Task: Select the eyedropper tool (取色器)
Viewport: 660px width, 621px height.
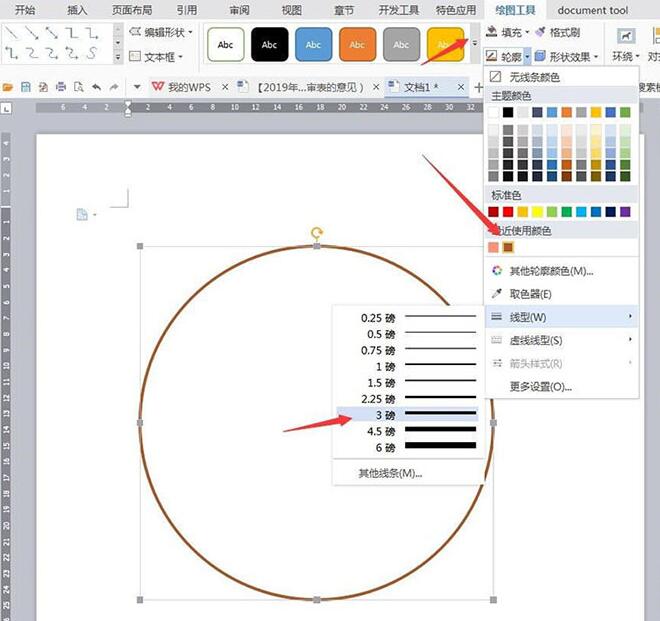Action: (497, 293)
